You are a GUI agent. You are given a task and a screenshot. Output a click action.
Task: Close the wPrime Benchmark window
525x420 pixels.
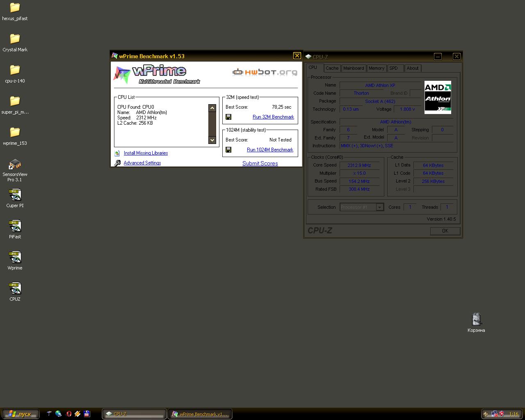point(297,56)
